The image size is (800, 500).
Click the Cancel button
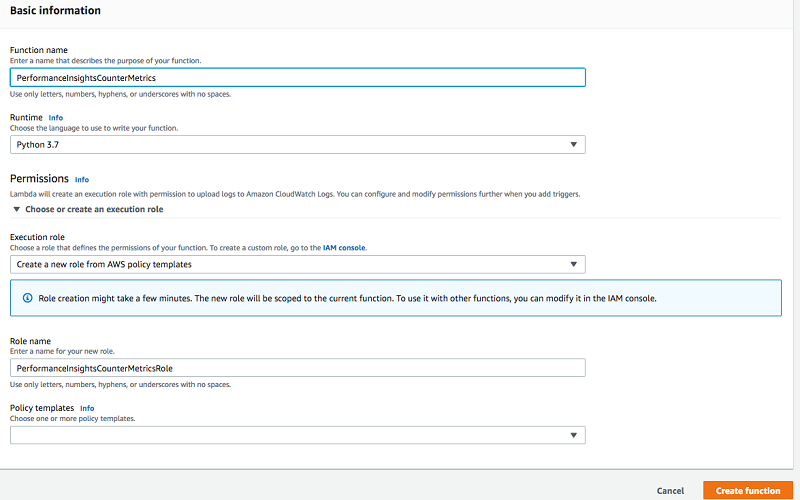[x=670, y=491]
